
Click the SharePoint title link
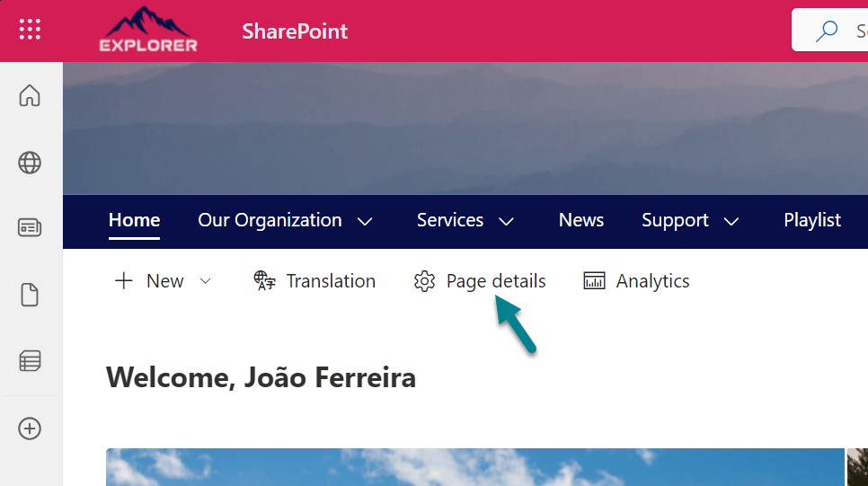click(295, 31)
